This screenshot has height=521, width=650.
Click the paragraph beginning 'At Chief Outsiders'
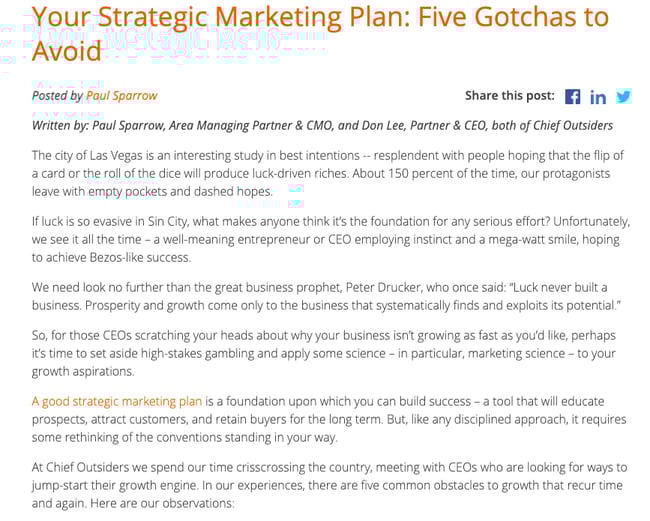[330, 485]
